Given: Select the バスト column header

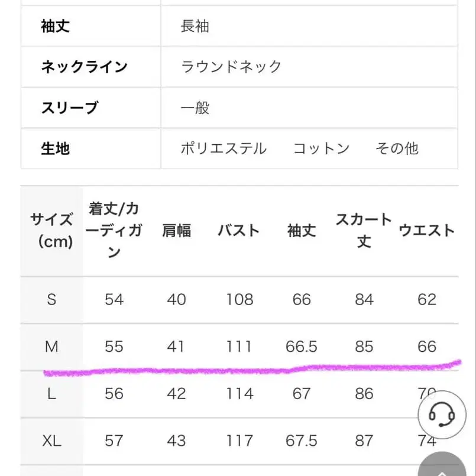Looking at the screenshot, I should click(x=239, y=231).
